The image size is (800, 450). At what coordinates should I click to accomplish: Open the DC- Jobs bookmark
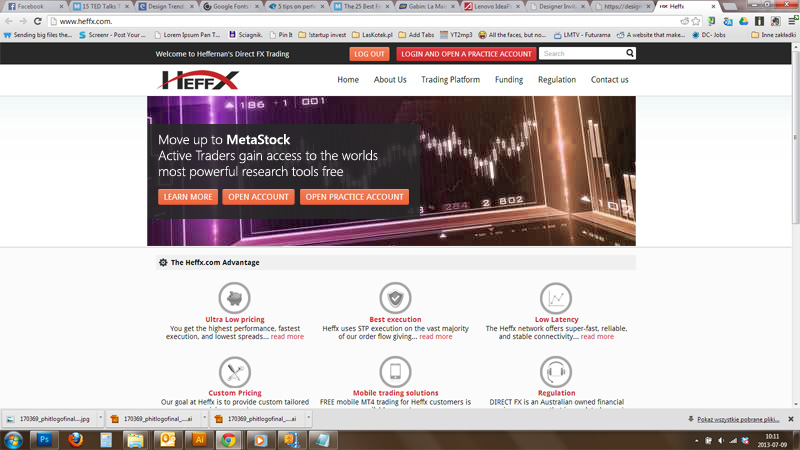(709, 35)
